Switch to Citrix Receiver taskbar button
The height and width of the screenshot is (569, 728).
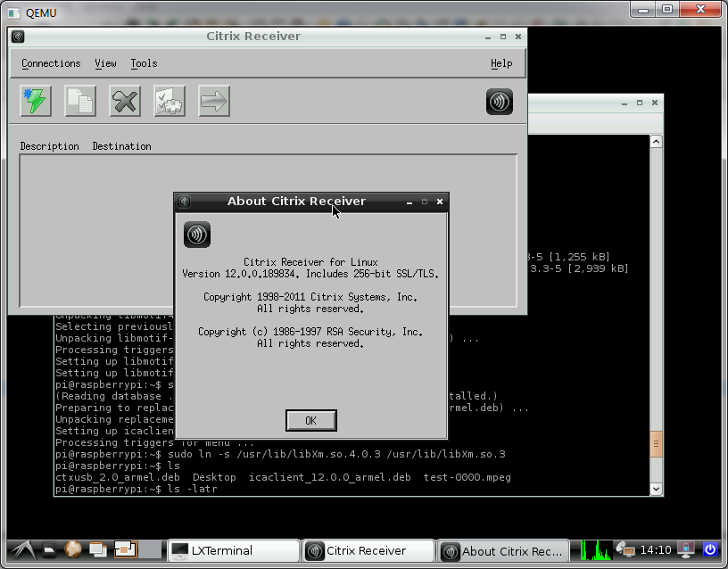point(368,551)
